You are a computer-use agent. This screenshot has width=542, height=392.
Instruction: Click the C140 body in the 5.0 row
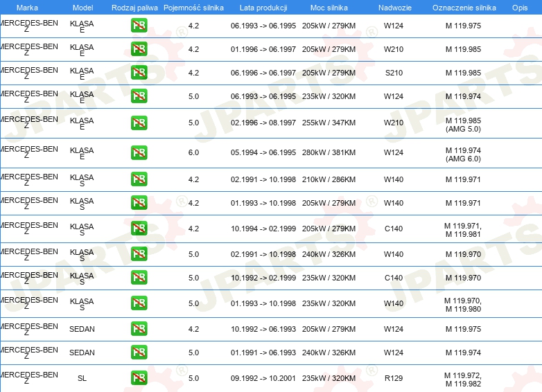click(x=394, y=278)
